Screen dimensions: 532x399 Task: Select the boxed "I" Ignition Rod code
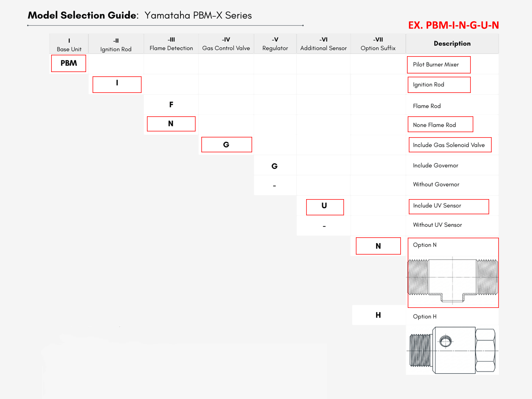pyautogui.click(x=117, y=84)
